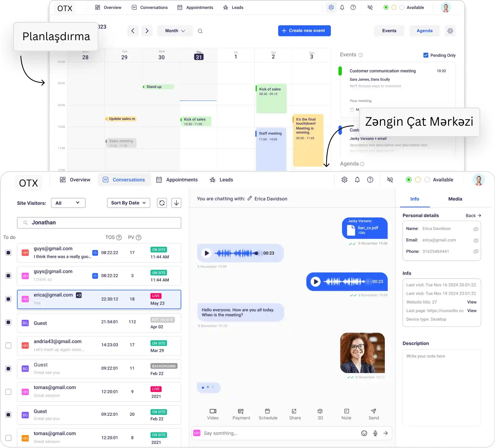Click the Create new event button
The width and height of the screenshot is (495, 448).
pyautogui.click(x=304, y=31)
